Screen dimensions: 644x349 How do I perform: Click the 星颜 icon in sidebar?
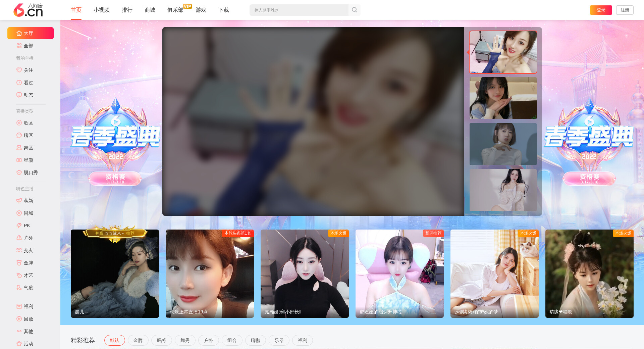(19, 160)
